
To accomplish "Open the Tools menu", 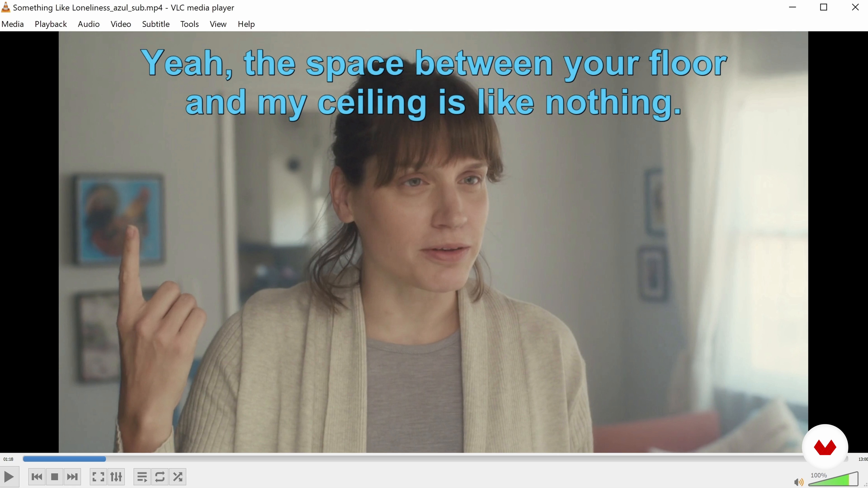I will (189, 24).
